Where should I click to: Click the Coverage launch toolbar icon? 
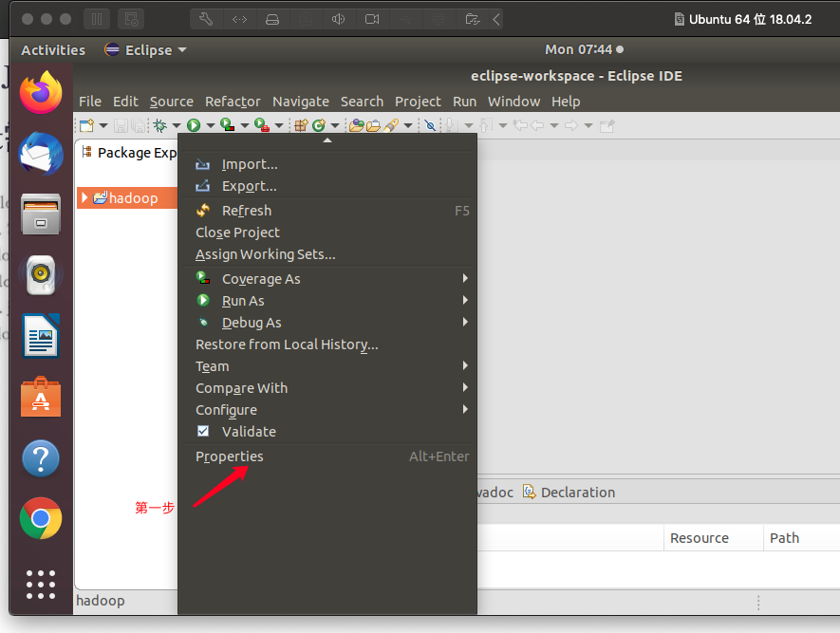coord(228,125)
